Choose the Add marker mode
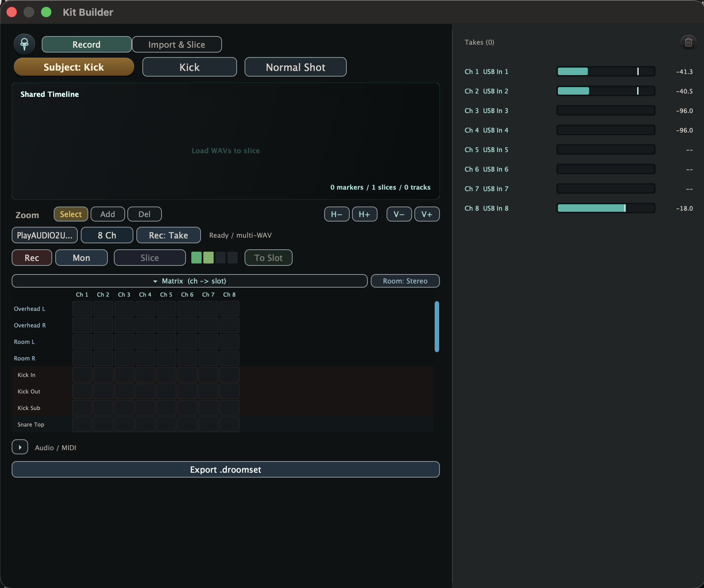The height and width of the screenshot is (588, 704). (107, 214)
